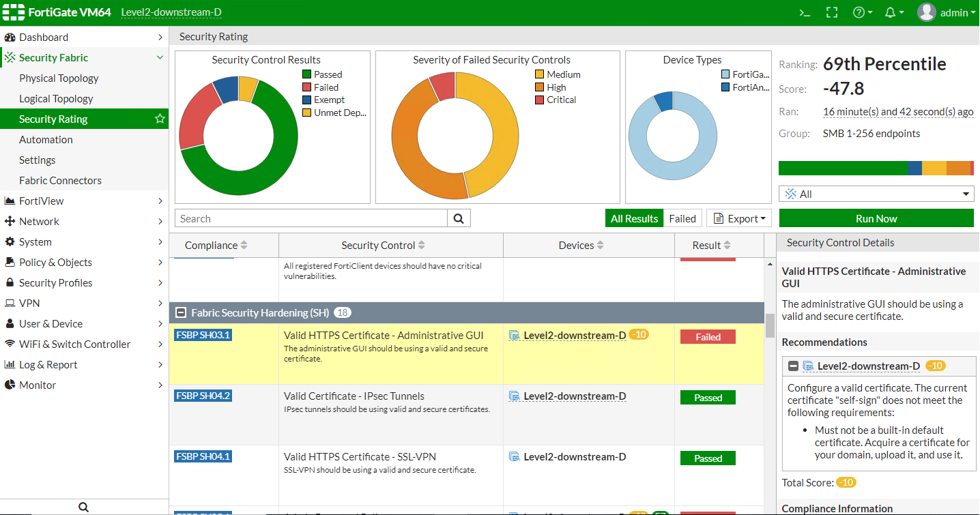
Task: Collapse the Fabric Security Hardening section
Action: pyautogui.click(x=181, y=312)
